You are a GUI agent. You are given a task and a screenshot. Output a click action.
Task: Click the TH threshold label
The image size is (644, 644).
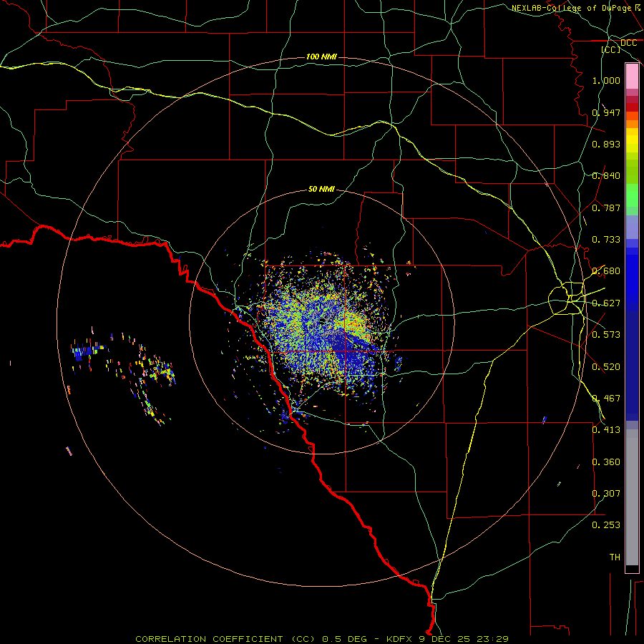[615, 557]
